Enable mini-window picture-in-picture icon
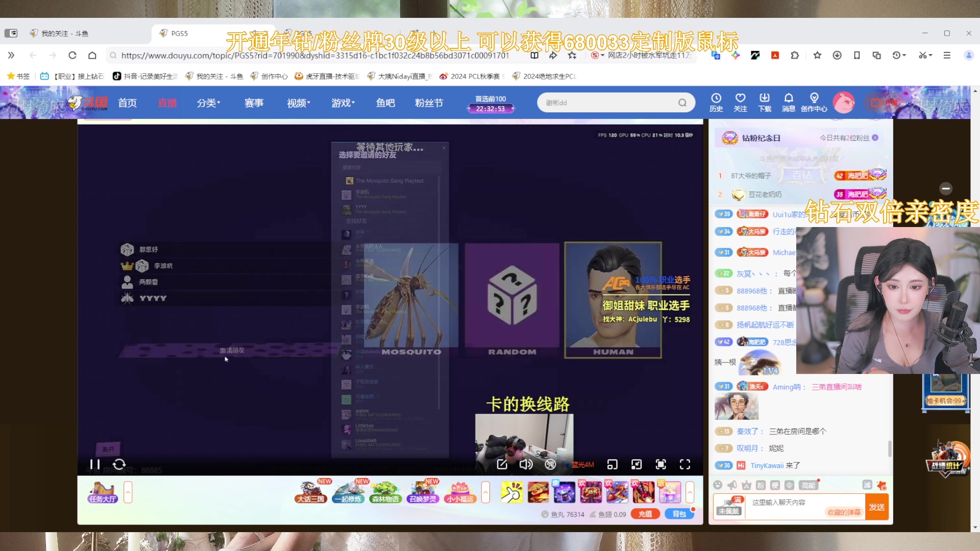The image size is (980, 551). pos(612,464)
